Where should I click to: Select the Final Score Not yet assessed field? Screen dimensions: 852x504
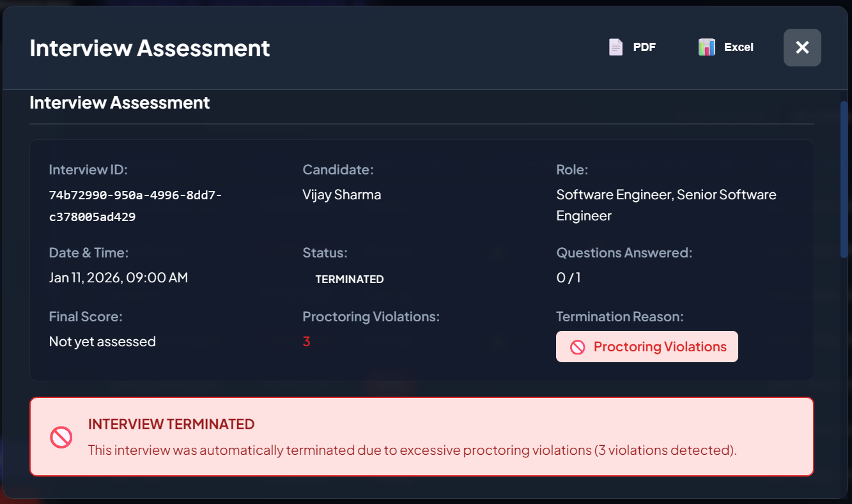coord(102,340)
